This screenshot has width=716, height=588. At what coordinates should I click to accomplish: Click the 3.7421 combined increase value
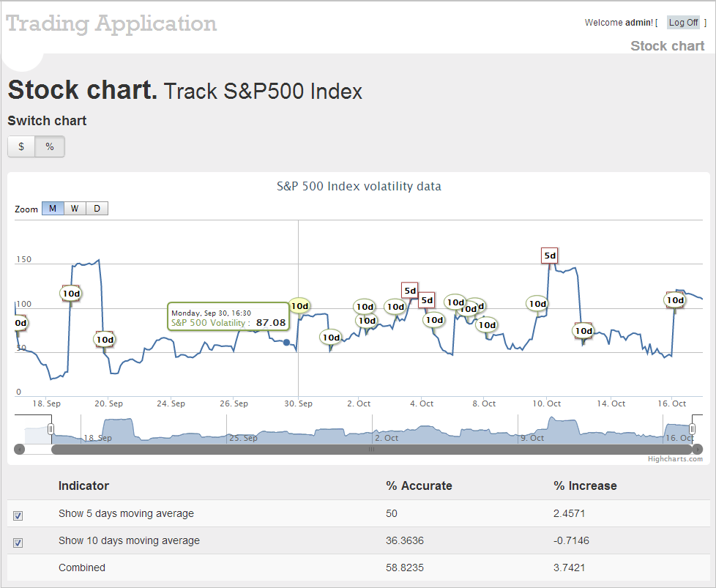pyautogui.click(x=569, y=567)
